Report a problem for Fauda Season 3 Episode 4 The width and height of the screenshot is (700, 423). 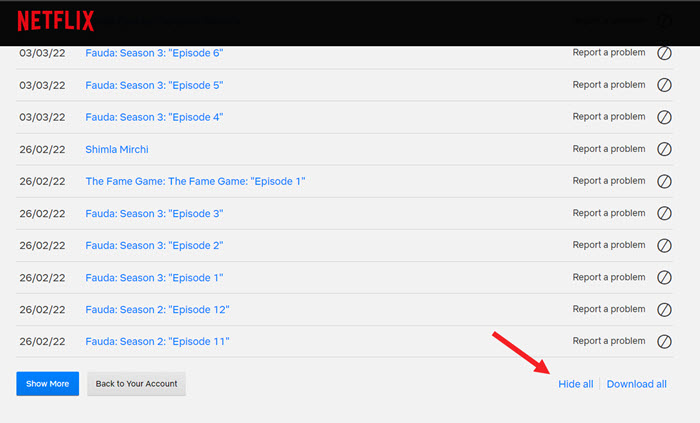pos(609,116)
